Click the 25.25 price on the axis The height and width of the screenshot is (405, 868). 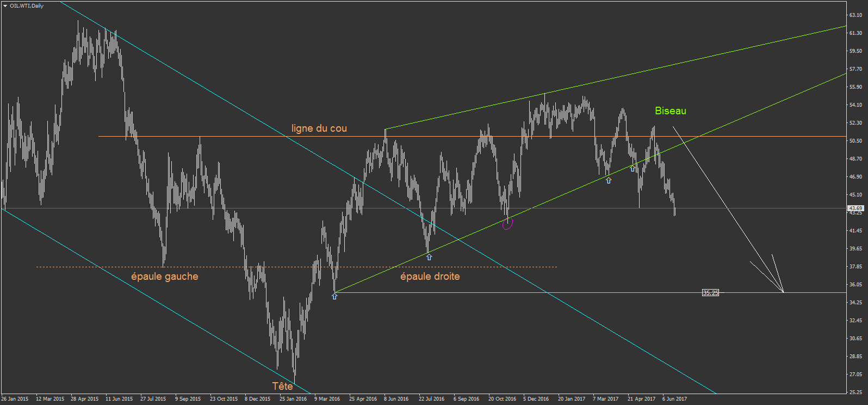tap(855, 392)
